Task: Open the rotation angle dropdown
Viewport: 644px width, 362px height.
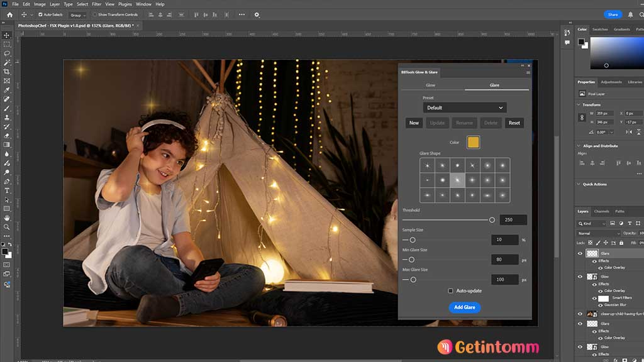Action: 611,132
